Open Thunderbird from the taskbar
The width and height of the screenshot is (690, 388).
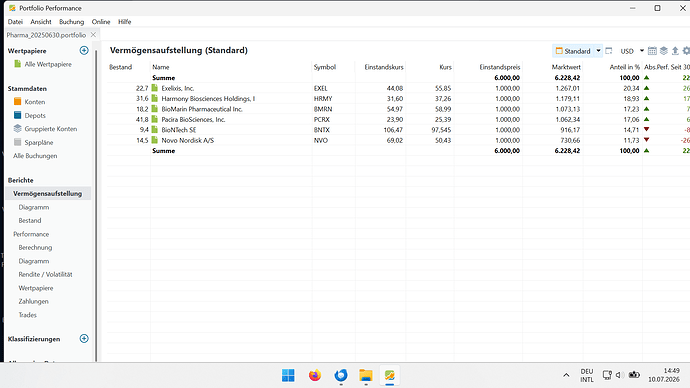[341, 375]
